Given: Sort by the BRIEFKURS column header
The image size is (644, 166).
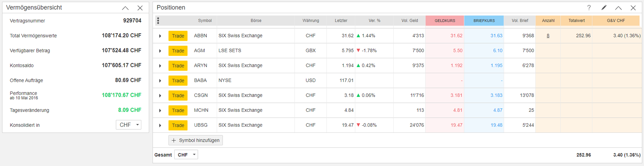Looking at the screenshot, I should click(484, 21).
